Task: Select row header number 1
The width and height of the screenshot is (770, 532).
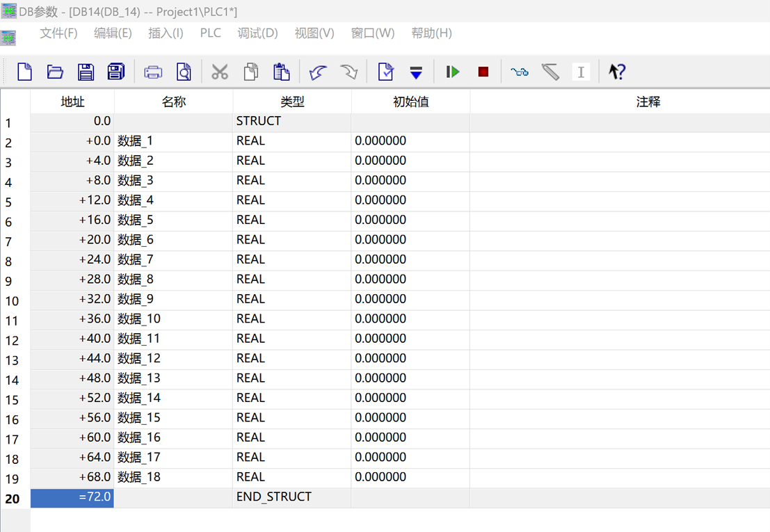Action: [x=15, y=122]
